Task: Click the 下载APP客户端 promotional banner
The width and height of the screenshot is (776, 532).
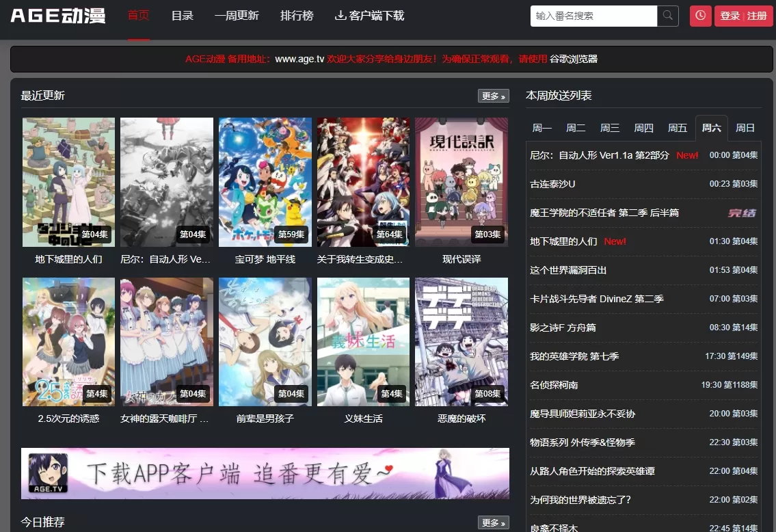Action: tap(265, 474)
